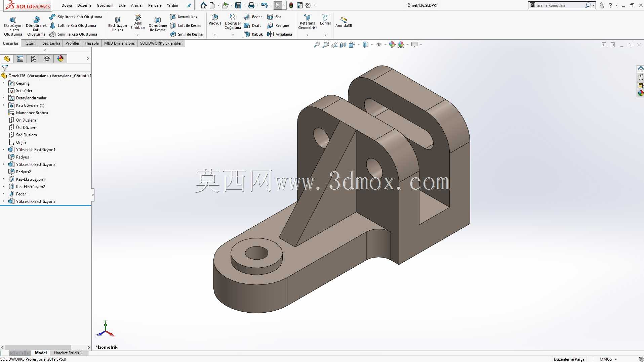Expand Yükseklik-Ekstrüzyon1 feature
Screen dimensions: 644x362
tap(3, 149)
